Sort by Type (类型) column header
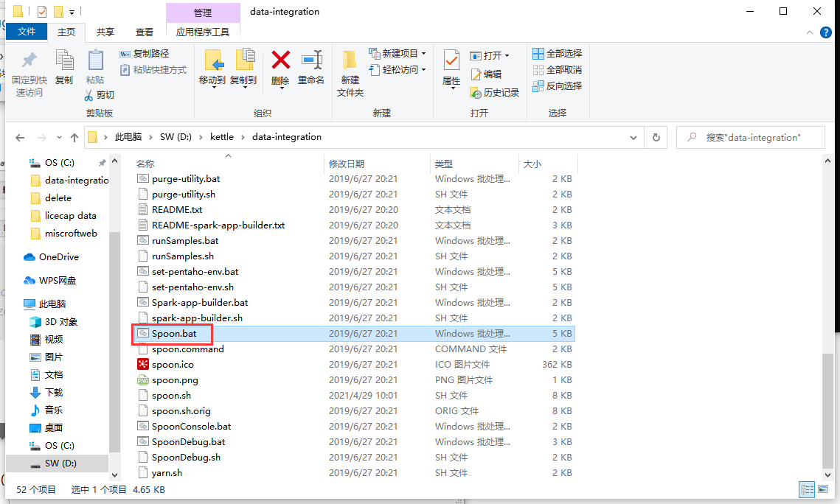The width and height of the screenshot is (840, 504). click(443, 164)
